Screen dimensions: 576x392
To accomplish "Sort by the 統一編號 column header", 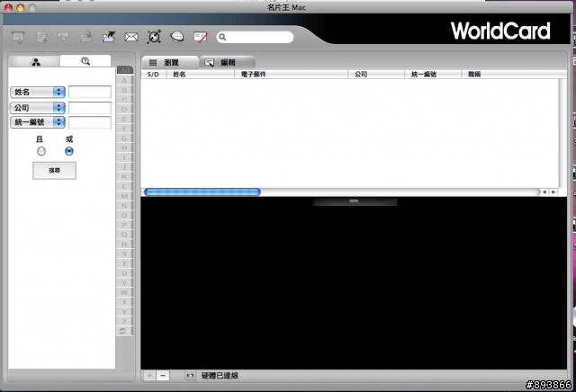I will coord(433,74).
